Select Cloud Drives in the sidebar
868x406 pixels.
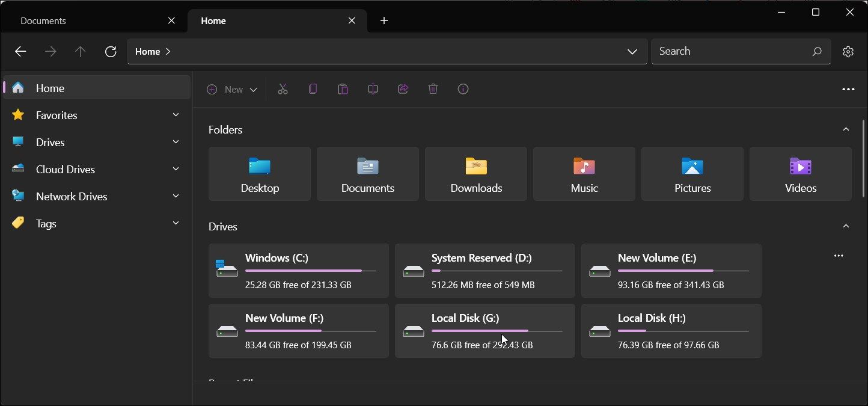click(x=96, y=169)
